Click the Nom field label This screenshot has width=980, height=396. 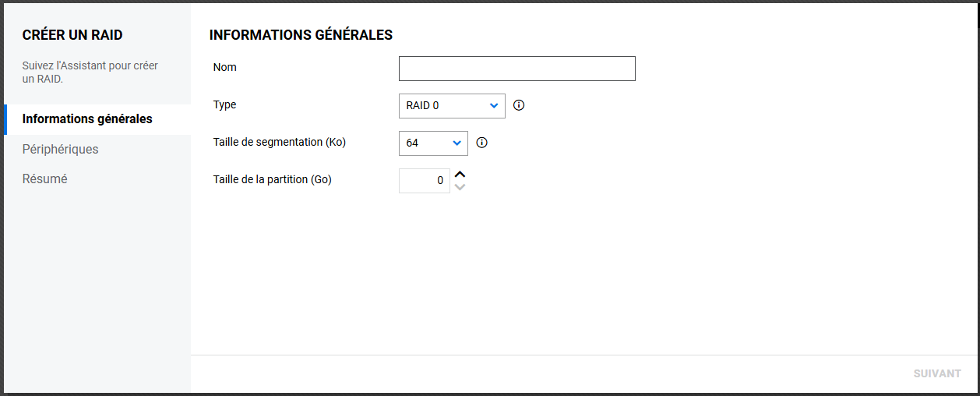tap(225, 67)
